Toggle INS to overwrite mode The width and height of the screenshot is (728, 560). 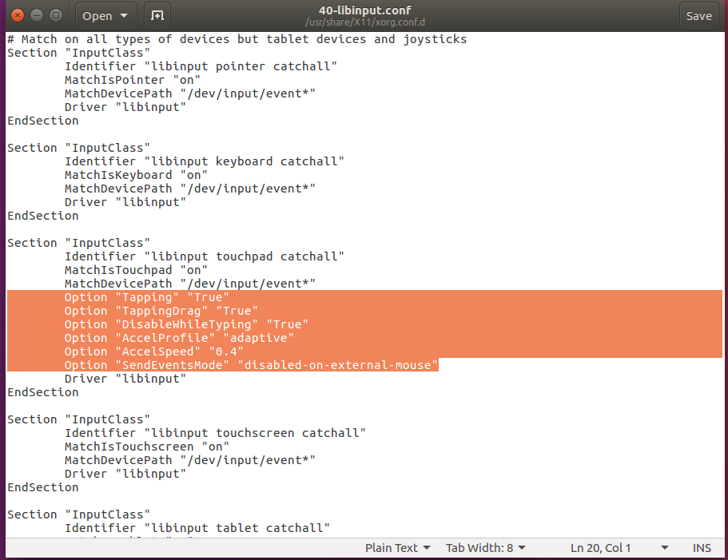pyautogui.click(x=701, y=547)
